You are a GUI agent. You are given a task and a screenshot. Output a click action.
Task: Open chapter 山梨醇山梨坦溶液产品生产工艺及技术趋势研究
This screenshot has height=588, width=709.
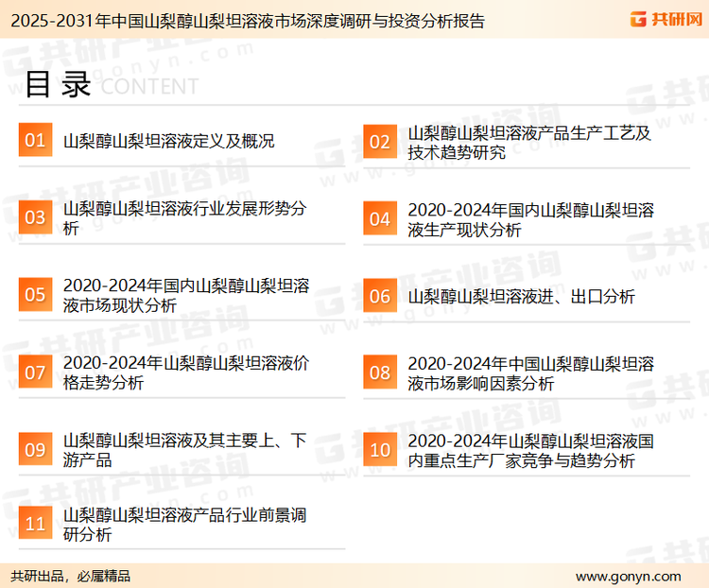coord(529,143)
